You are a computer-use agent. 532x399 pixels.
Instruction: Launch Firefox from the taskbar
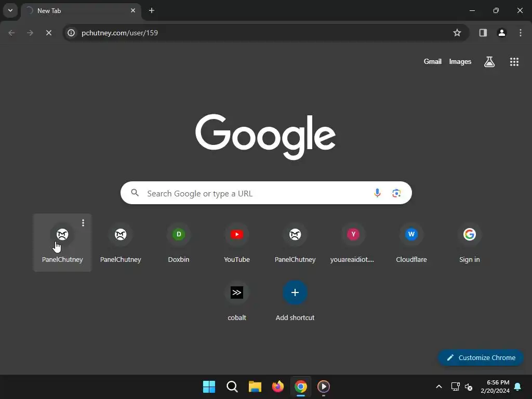click(278, 387)
